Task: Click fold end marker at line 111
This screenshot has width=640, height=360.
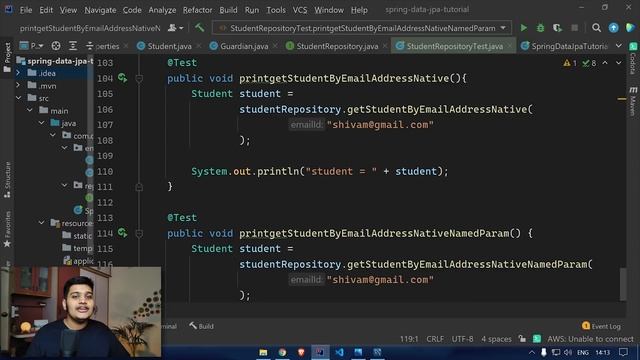Action: 139,187
